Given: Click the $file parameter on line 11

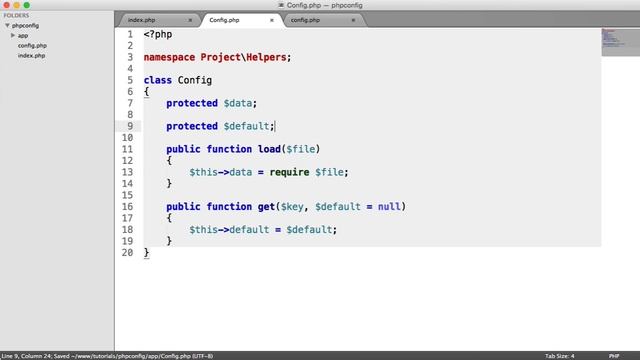Looking at the screenshot, I should 300,149.
